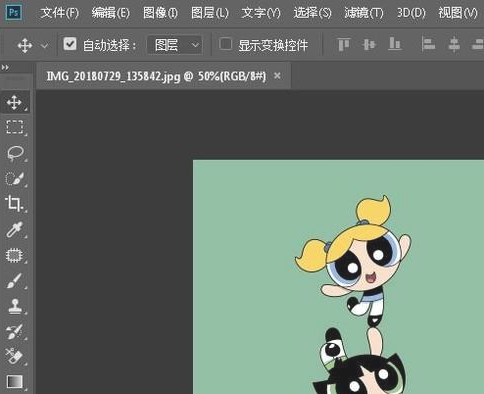This screenshot has height=394, width=484.
Task: Click align top edges icon
Action: (x=343, y=44)
